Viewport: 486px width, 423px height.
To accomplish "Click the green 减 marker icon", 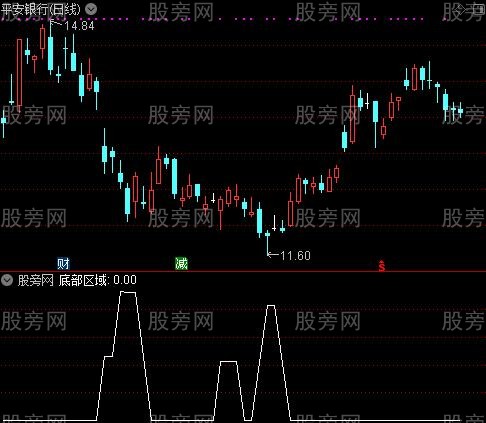I will (x=181, y=263).
